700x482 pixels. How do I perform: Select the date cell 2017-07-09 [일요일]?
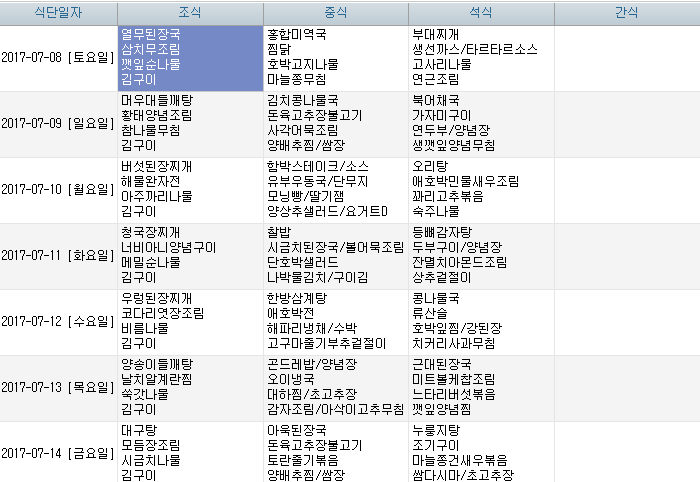coord(58,124)
